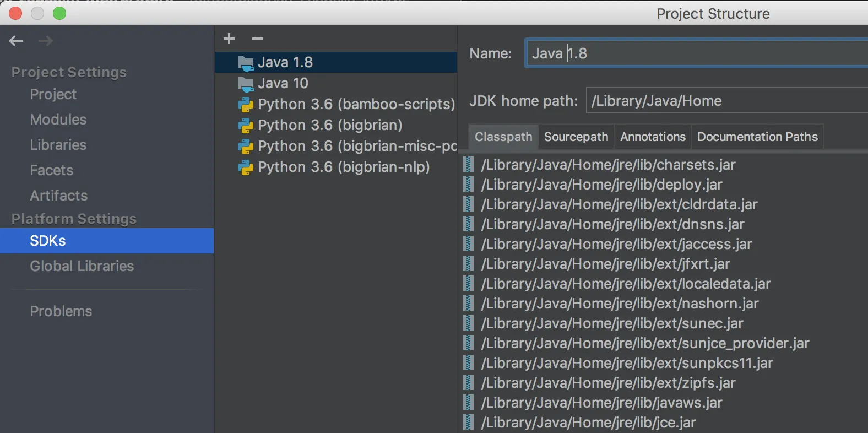Click the jar icon beside localedata.jar
The image size is (868, 433).
[x=468, y=283]
